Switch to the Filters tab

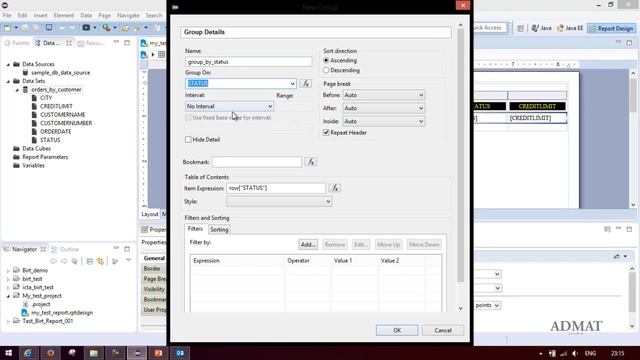(195, 229)
